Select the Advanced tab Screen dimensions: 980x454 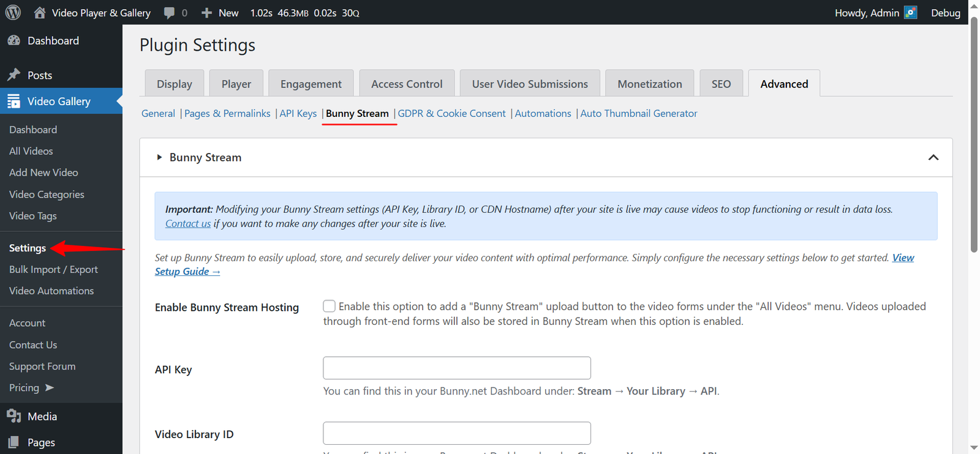pos(784,83)
